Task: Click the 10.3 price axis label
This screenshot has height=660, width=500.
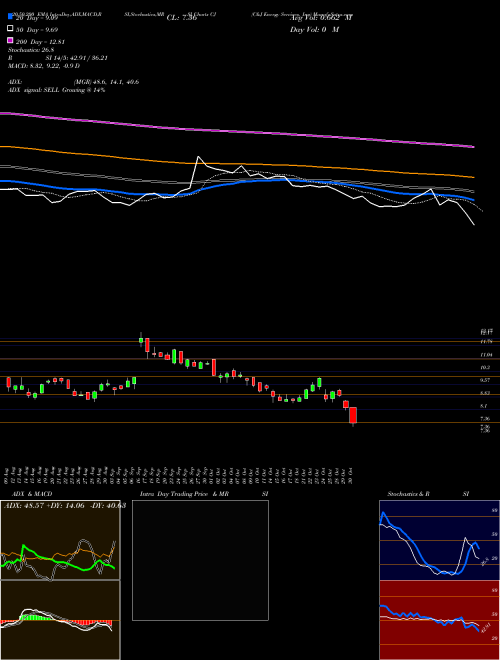Action: pyautogui.click(x=485, y=367)
